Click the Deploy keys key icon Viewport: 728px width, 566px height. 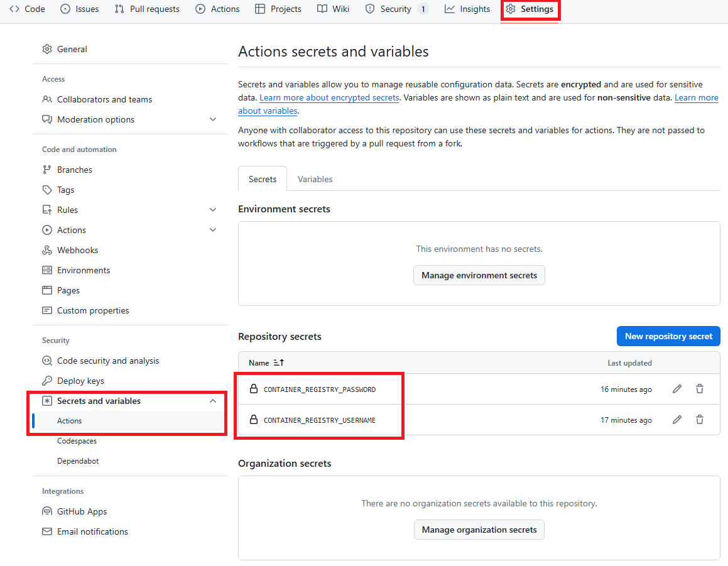point(47,381)
